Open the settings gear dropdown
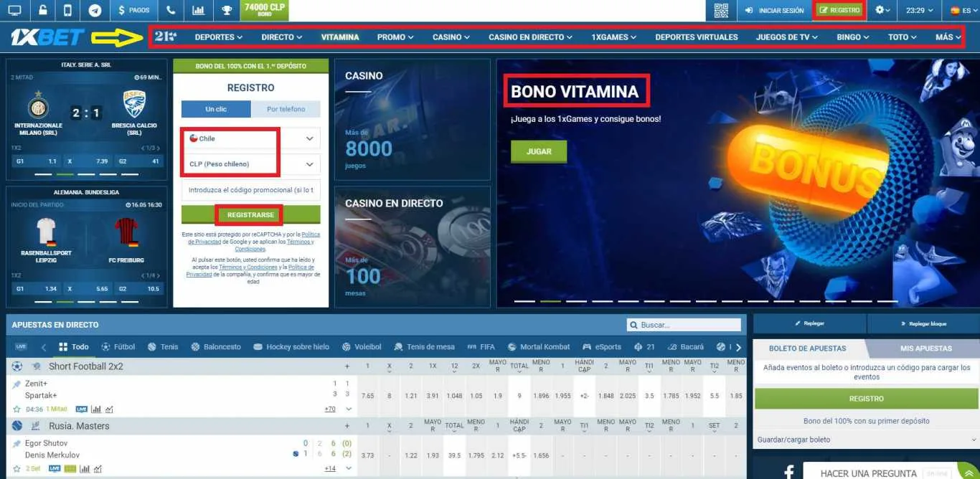 (x=883, y=11)
